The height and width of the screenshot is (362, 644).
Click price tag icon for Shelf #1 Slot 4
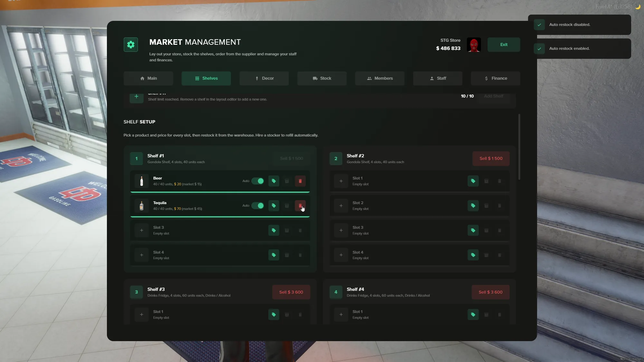274,255
